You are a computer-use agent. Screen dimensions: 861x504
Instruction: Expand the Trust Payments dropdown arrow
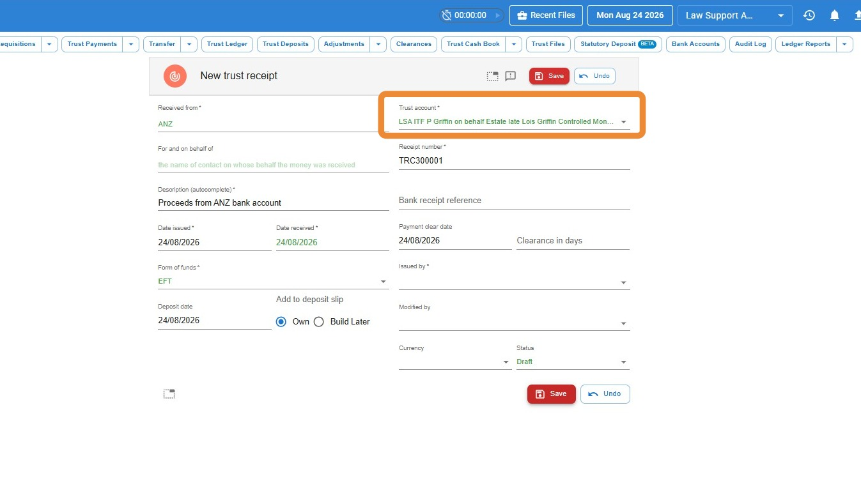tap(130, 44)
